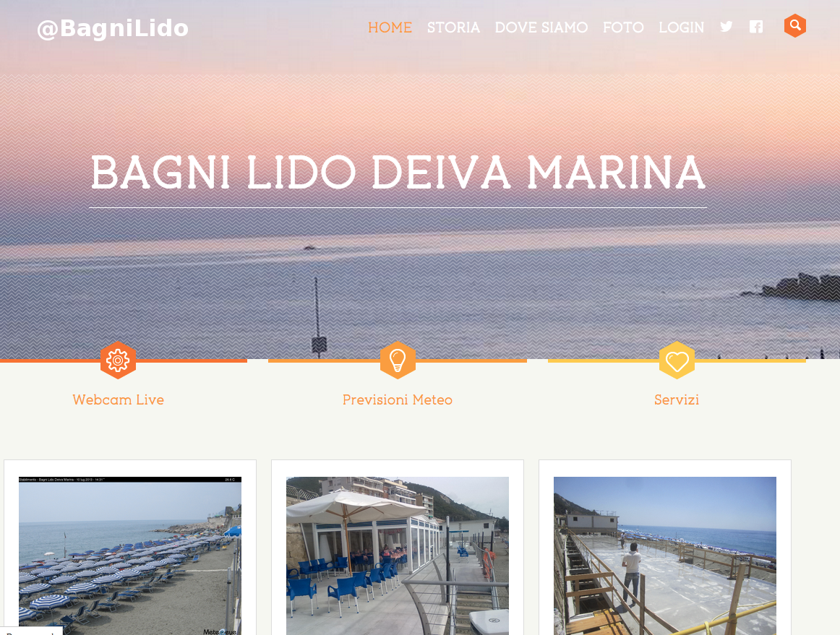Screen dimensions: 840x635
Task: Open the STORIA menu item
Action: coord(453,27)
